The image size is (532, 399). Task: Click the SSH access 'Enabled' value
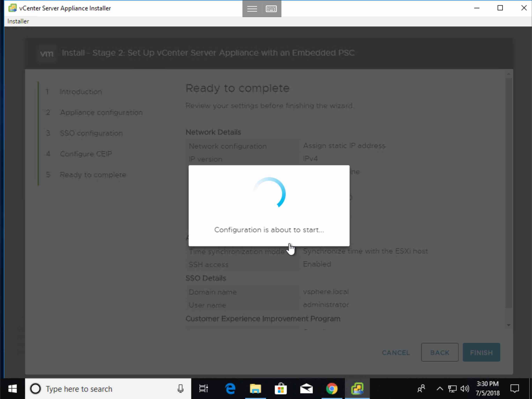click(x=317, y=264)
